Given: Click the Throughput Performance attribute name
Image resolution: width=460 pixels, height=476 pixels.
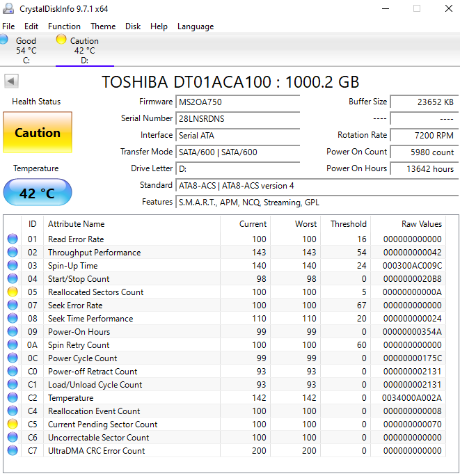Looking at the screenshot, I should (x=94, y=253).
